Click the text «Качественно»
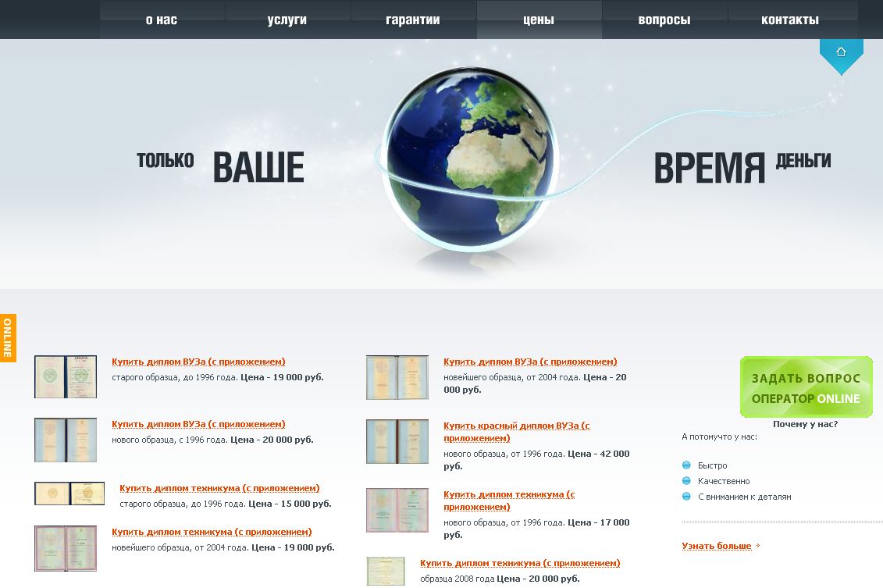883x588 pixels. pos(724,482)
